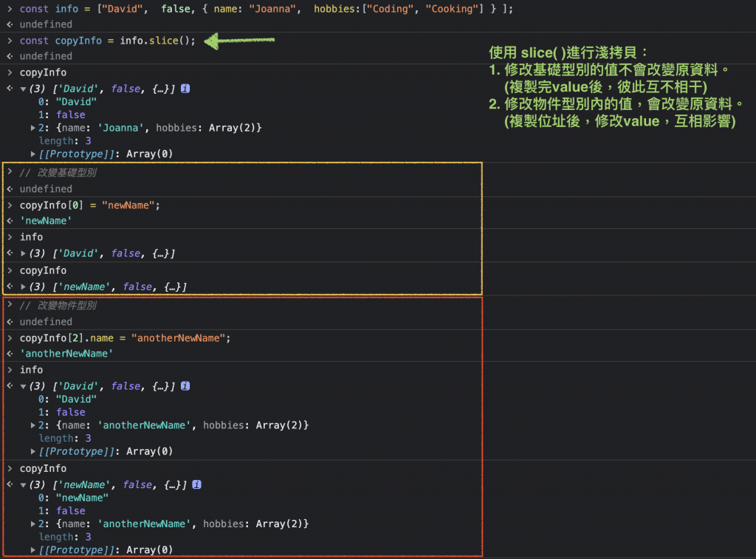Image resolution: width=756 pixels, height=559 pixels.
Task: Click the 0: "newName" property row
Action: coord(73,498)
